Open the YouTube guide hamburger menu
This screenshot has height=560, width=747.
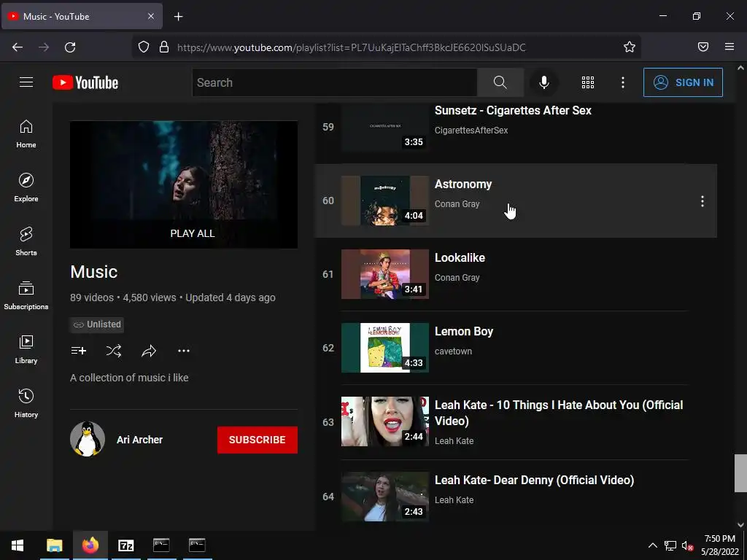point(26,82)
